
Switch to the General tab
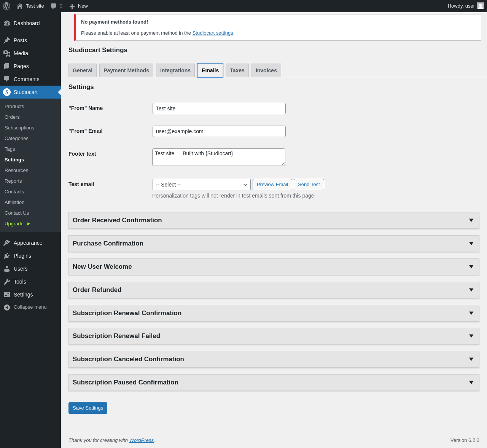pos(83,70)
